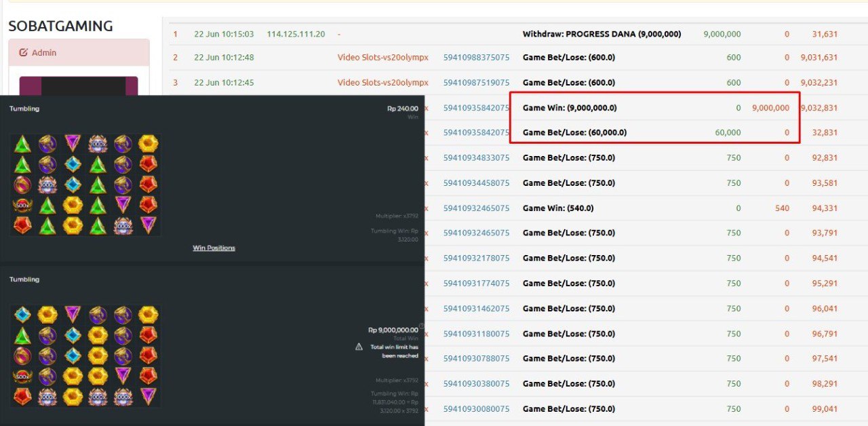Image resolution: width=868 pixels, height=426 pixels.
Task: Click the 60,000 bet amount cell
Action: [728, 133]
